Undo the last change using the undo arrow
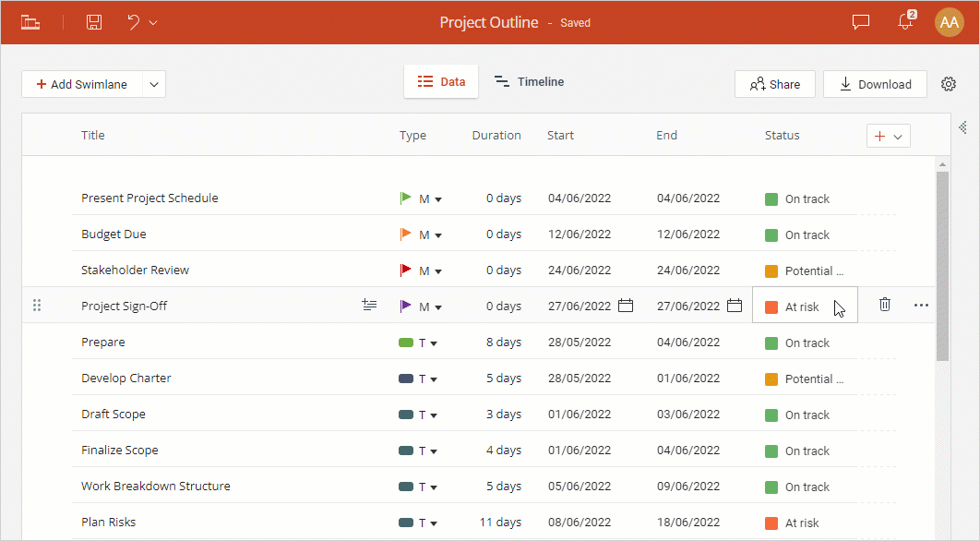The width and height of the screenshot is (980, 541). (x=132, y=22)
